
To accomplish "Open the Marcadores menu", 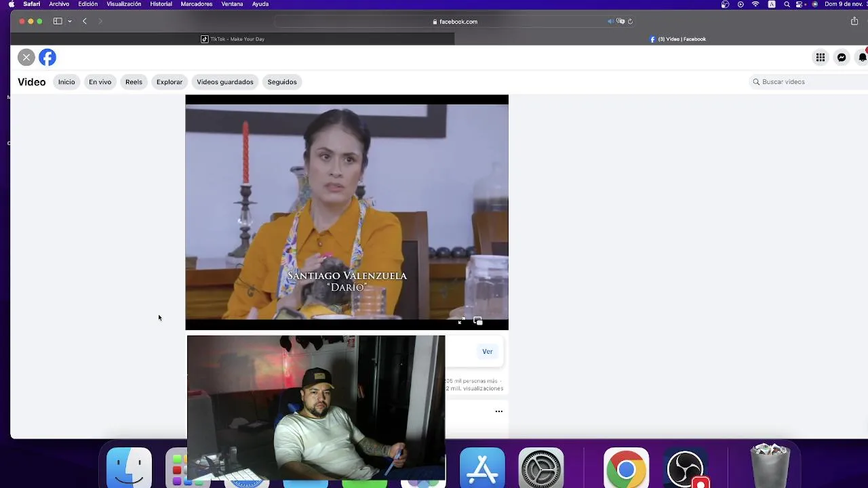I will (x=197, y=4).
